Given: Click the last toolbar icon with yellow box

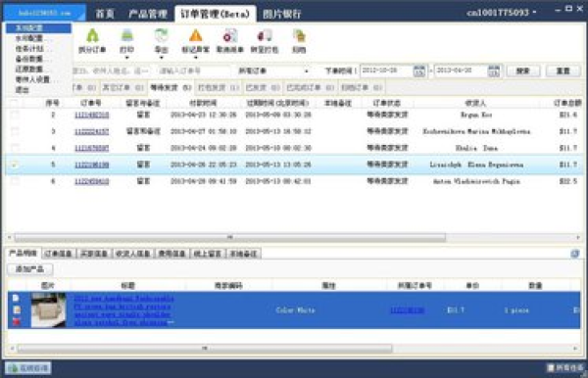Looking at the screenshot, I should click(x=299, y=36).
